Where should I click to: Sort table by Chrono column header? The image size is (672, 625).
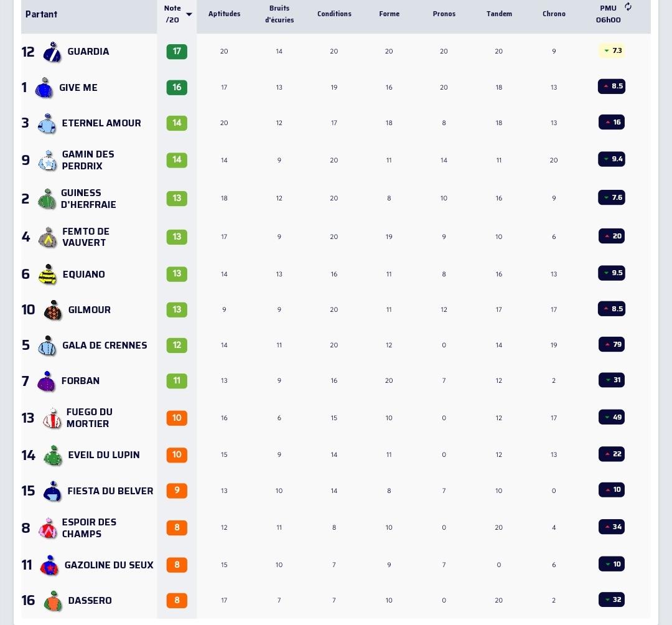click(x=554, y=14)
